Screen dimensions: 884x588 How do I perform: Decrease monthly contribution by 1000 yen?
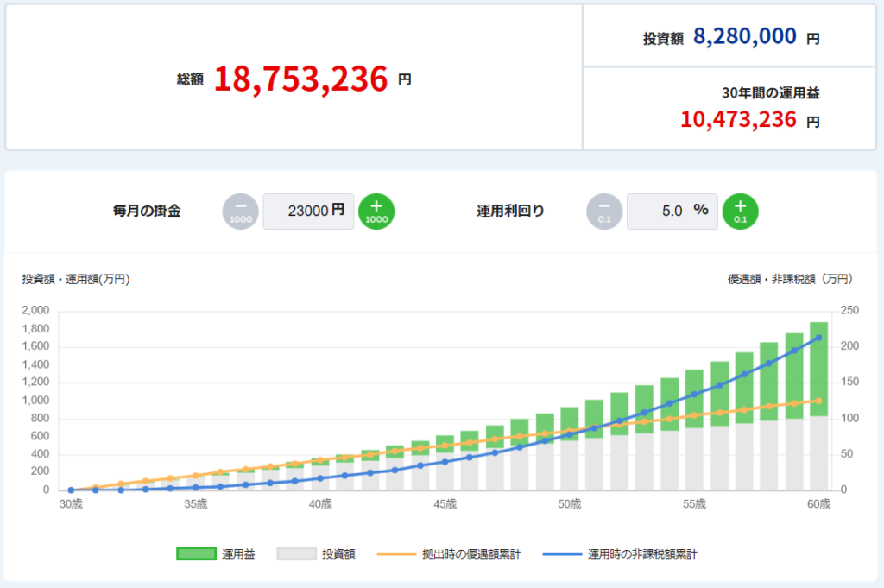coord(240,212)
